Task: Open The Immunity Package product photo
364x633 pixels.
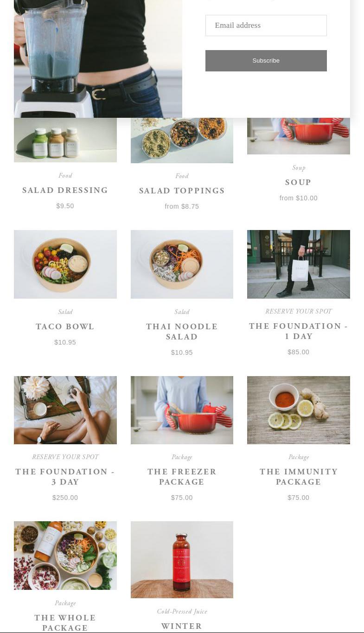Action: click(299, 410)
